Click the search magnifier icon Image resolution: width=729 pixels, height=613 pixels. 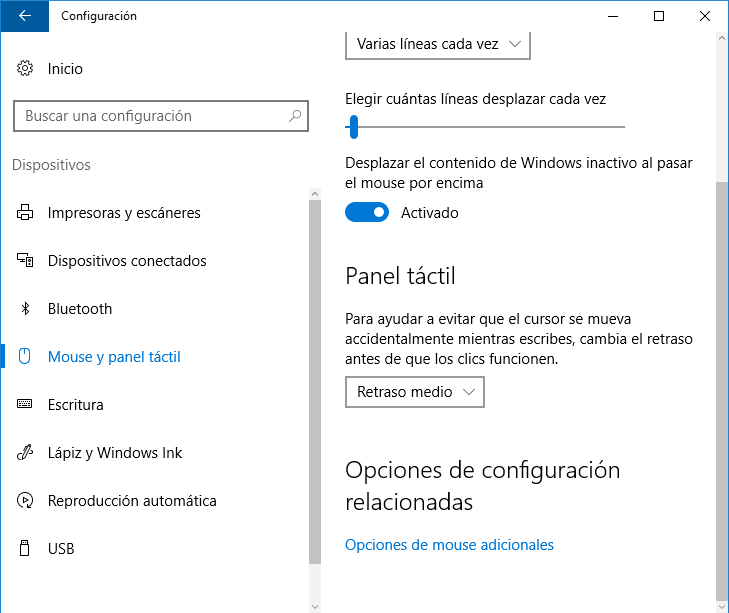(295, 116)
